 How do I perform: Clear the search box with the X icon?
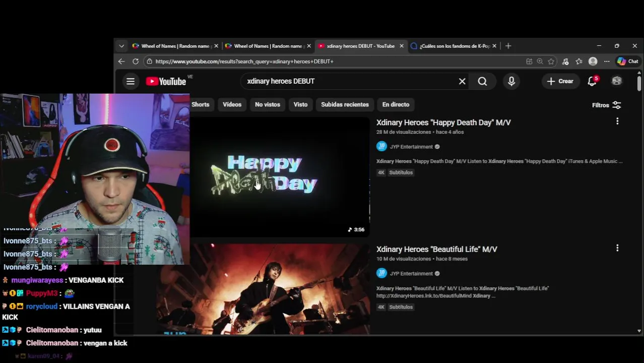click(462, 81)
